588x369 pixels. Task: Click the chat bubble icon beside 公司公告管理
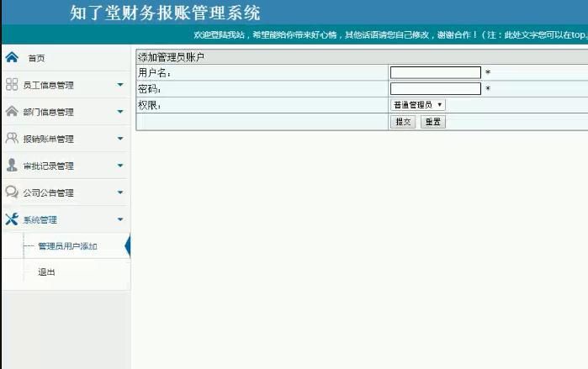point(12,192)
